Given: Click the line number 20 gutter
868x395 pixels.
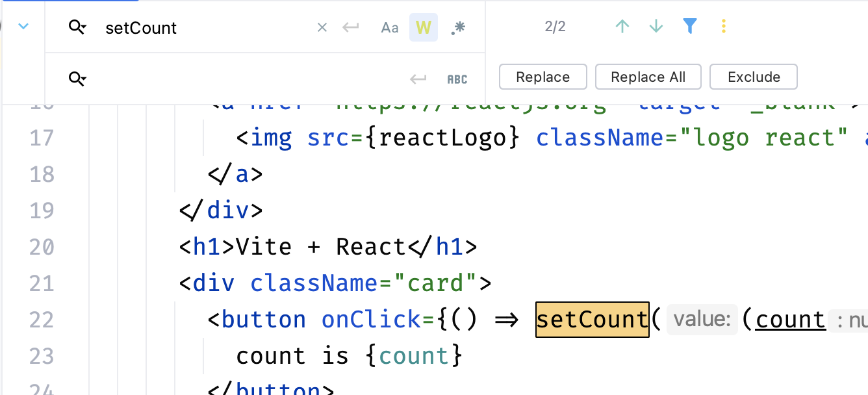Looking at the screenshot, I should [42, 247].
